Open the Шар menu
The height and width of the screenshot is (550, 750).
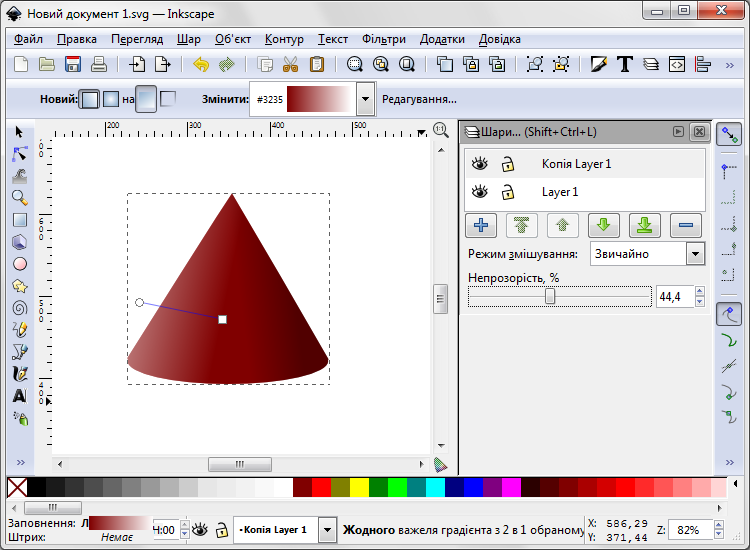[x=188, y=39]
